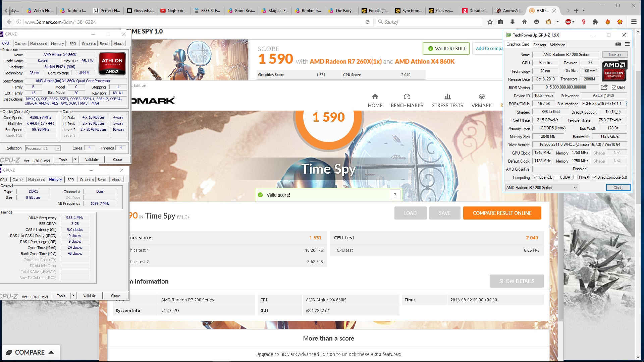The image size is (644, 362).
Task: Expand the Tools arrow in top CPU-Z window
Action: [75, 160]
